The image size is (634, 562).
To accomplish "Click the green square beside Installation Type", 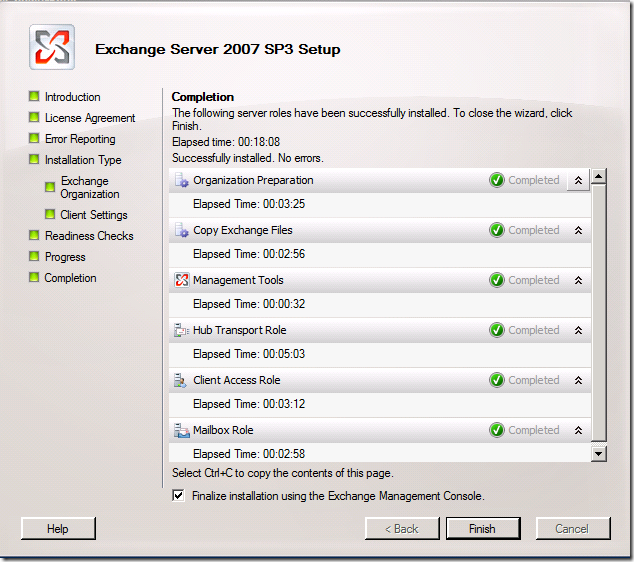I will (x=34, y=159).
